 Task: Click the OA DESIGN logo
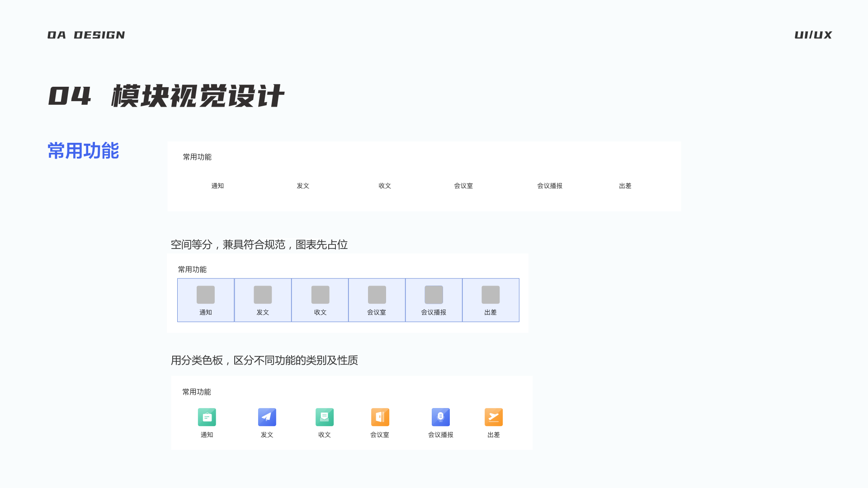[x=86, y=35]
